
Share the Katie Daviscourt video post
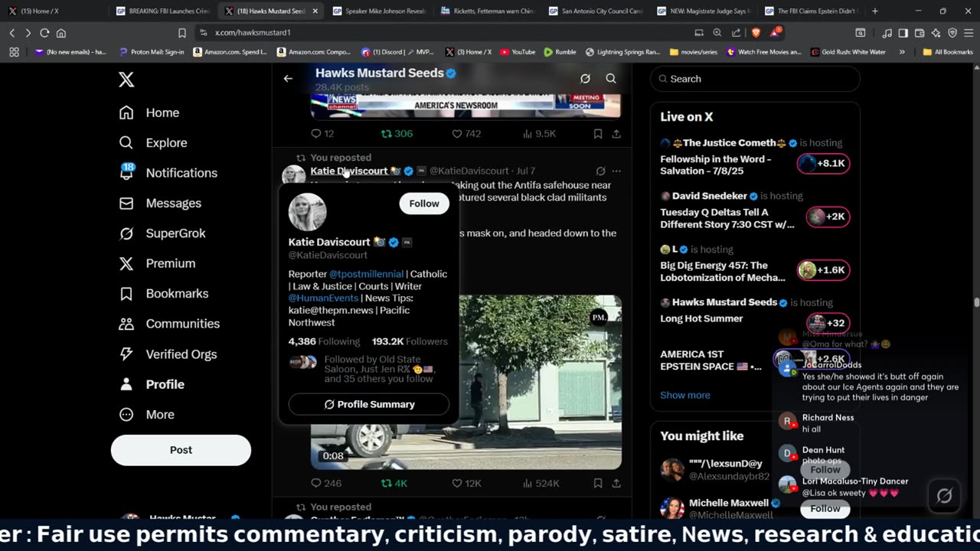click(x=616, y=483)
